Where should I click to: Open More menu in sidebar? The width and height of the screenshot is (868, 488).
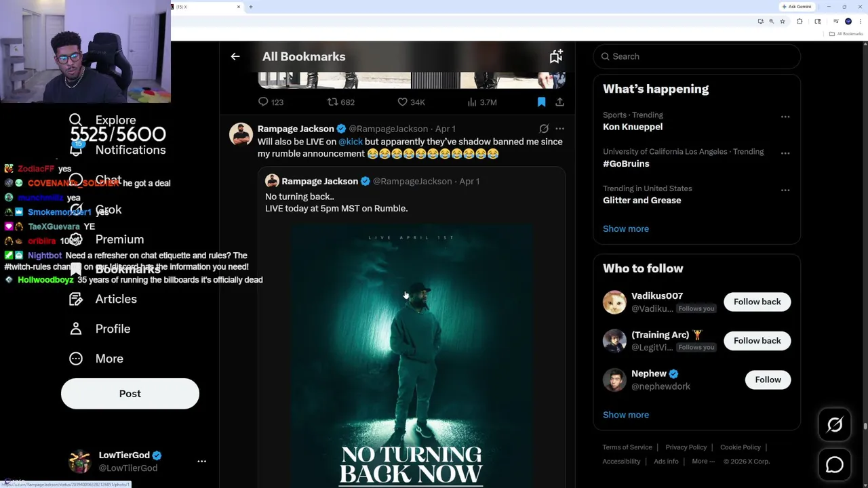click(x=96, y=359)
